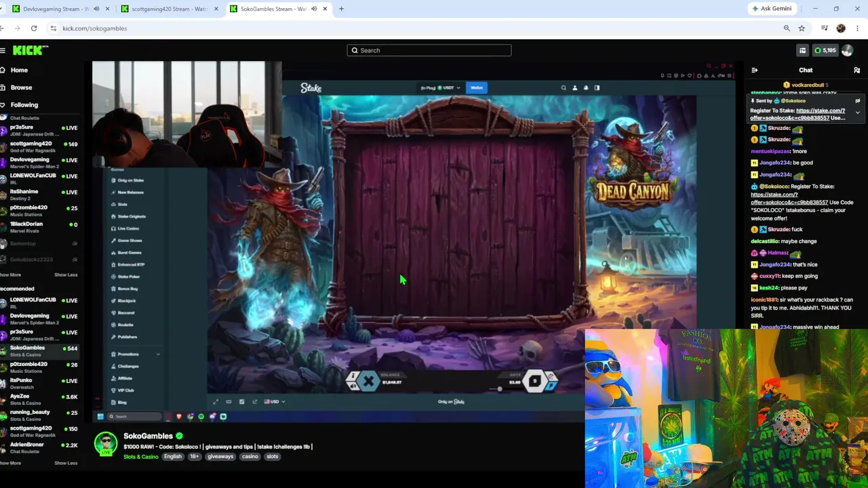Click the magnifier icon in Kick search
Image resolution: width=868 pixels, height=488 pixels.
tap(354, 50)
